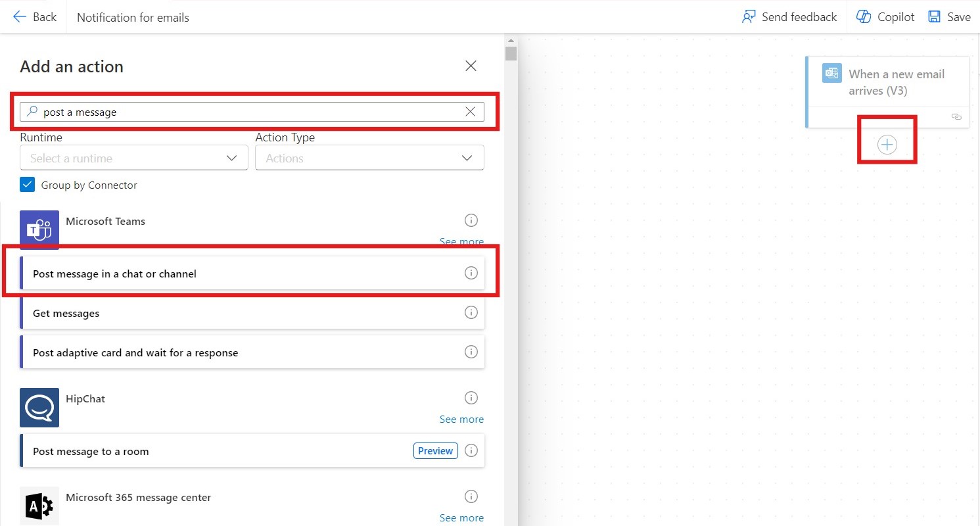Open the Copilot panel
Image resolution: width=980 pixels, height=526 pixels.
coord(885,17)
